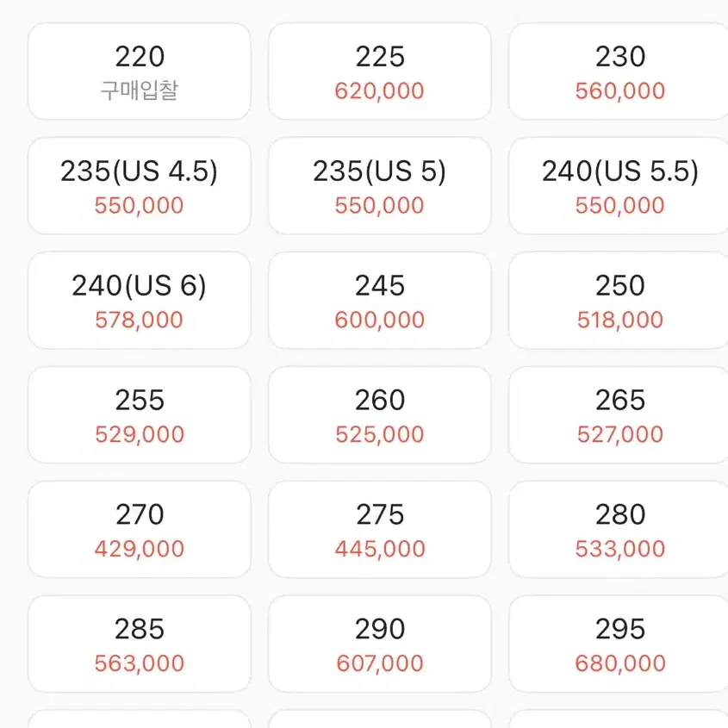Click the 429,000 lowest price text
This screenshot has width=728, height=728.
pyautogui.click(x=140, y=549)
